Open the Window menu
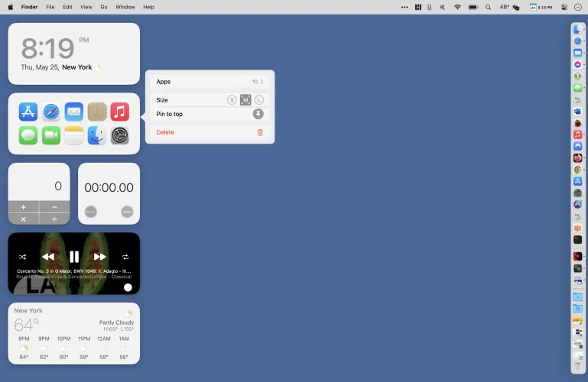Viewport: 588px width, 382px height. pyautogui.click(x=125, y=7)
